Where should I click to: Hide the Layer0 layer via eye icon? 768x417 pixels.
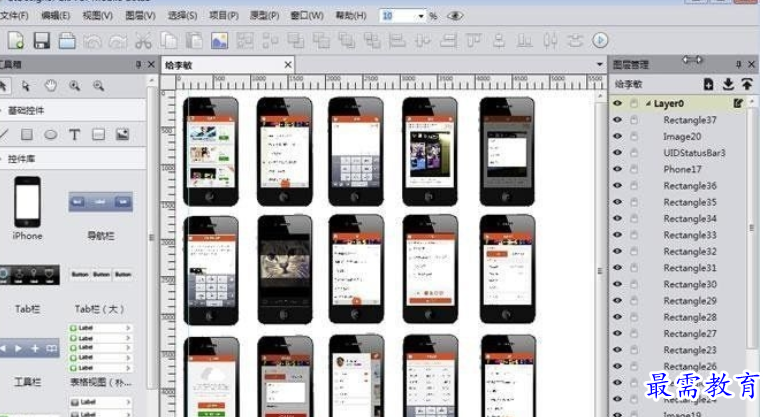tap(618, 103)
